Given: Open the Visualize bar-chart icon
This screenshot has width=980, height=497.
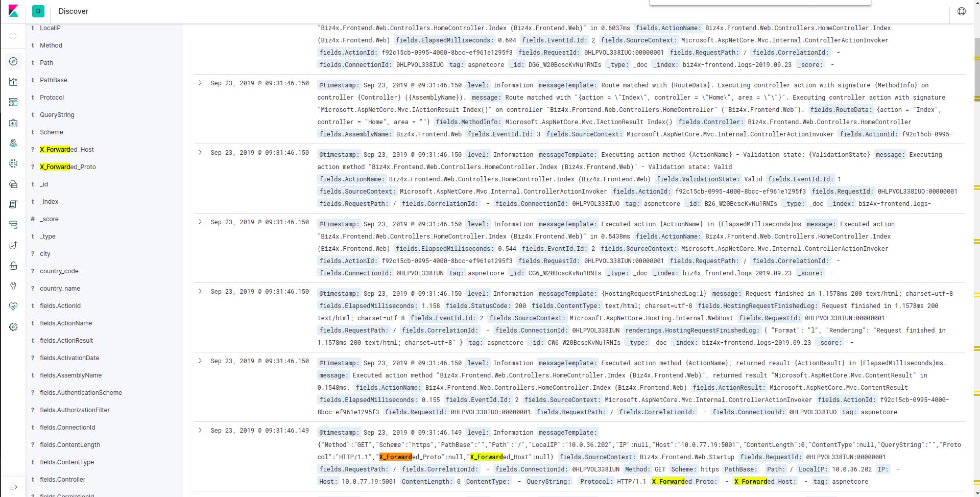Looking at the screenshot, I should pyautogui.click(x=13, y=82).
